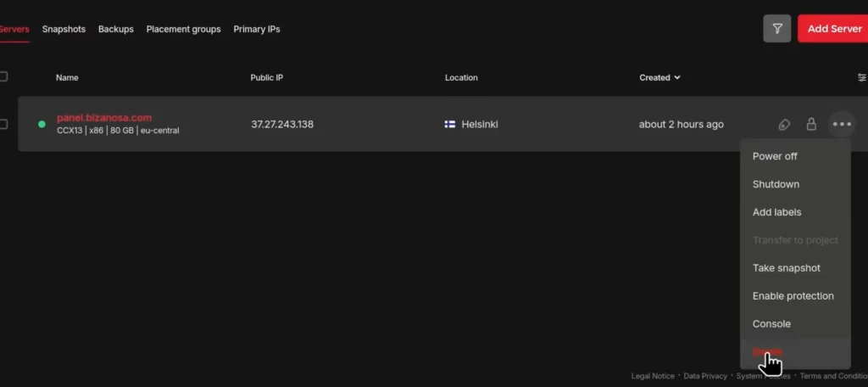Switch to the Backups tab
This screenshot has height=387, width=868.
(116, 29)
